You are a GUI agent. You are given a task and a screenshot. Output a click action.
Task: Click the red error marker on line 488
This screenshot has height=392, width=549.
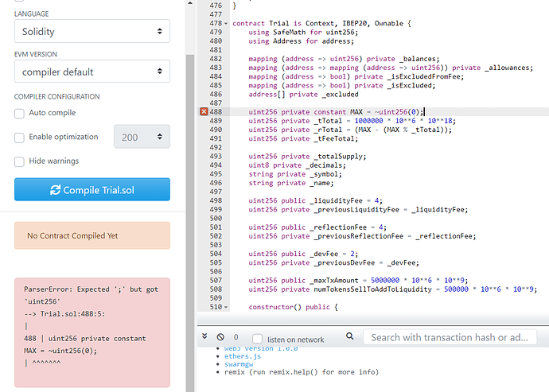204,111
